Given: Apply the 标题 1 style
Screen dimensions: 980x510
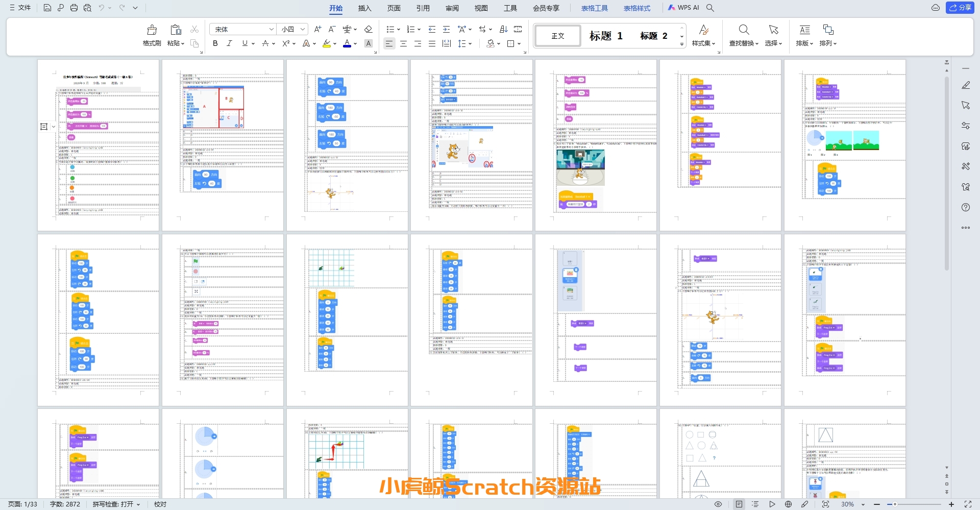Looking at the screenshot, I should 606,36.
